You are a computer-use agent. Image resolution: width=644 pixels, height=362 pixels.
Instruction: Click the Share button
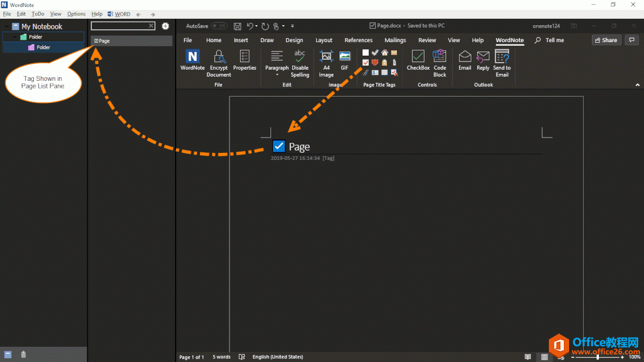pos(606,40)
